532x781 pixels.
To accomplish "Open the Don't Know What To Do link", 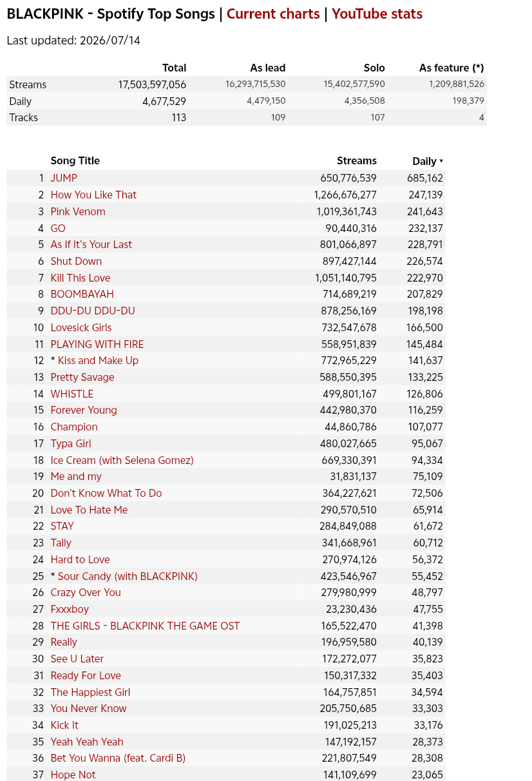I will tap(106, 493).
